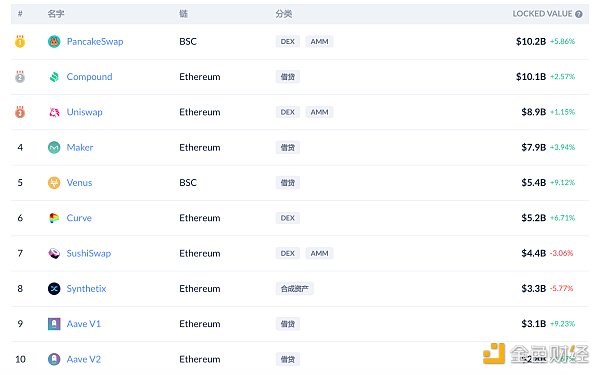This screenshot has width=600, height=375.
Task: Open the Aave V2 project link
Action: click(84, 359)
